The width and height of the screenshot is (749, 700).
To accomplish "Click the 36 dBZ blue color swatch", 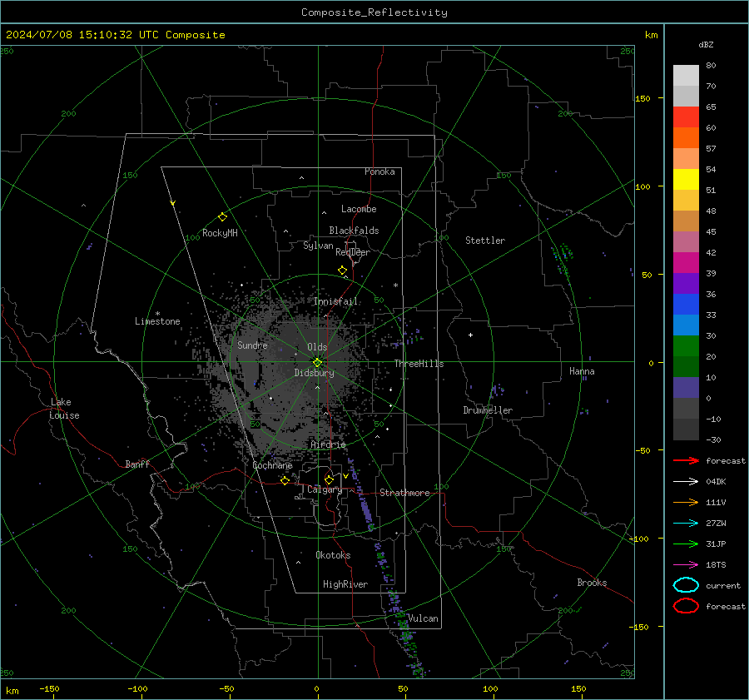I will click(686, 305).
